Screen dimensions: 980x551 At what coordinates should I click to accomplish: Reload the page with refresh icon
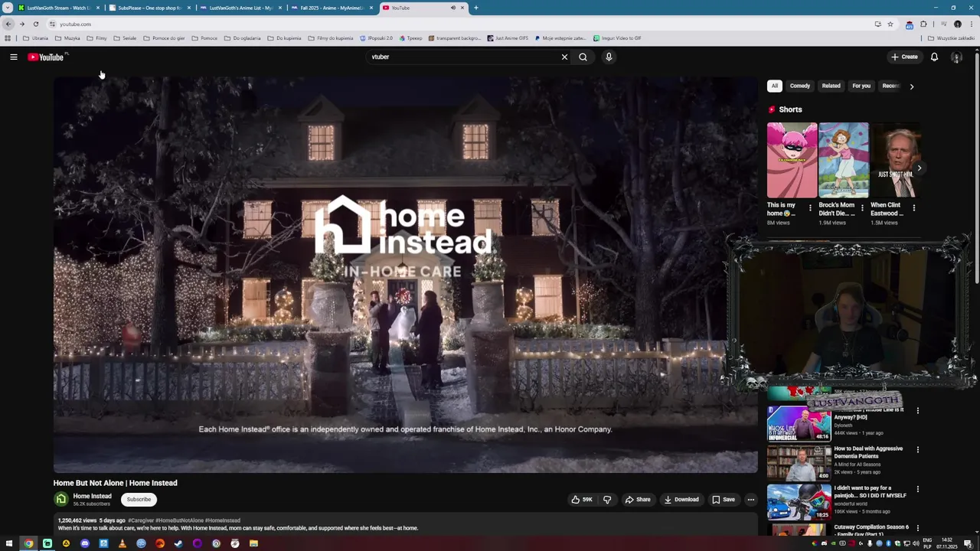(x=35, y=24)
